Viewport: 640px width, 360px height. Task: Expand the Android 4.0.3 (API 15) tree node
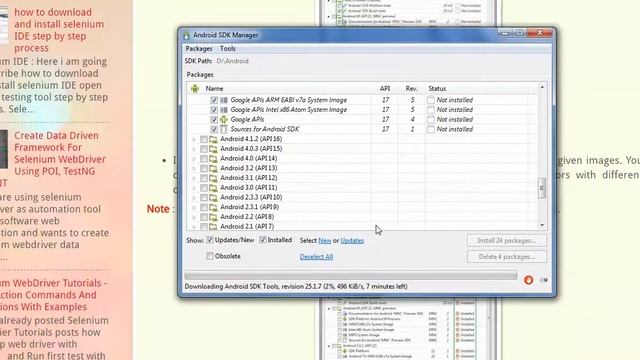(x=194, y=149)
